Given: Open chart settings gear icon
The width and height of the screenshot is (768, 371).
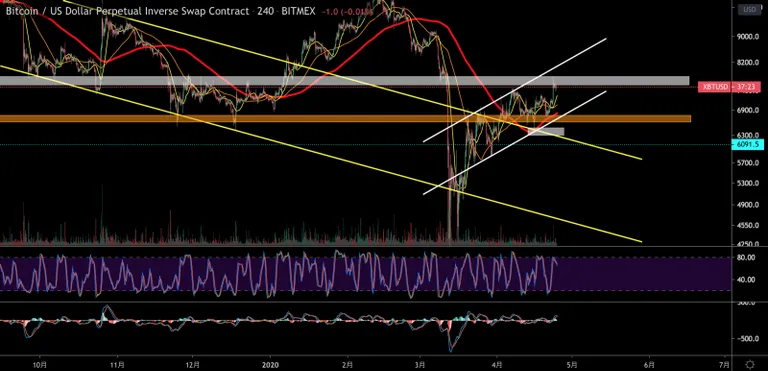Looking at the screenshot, I should click(x=750, y=364).
